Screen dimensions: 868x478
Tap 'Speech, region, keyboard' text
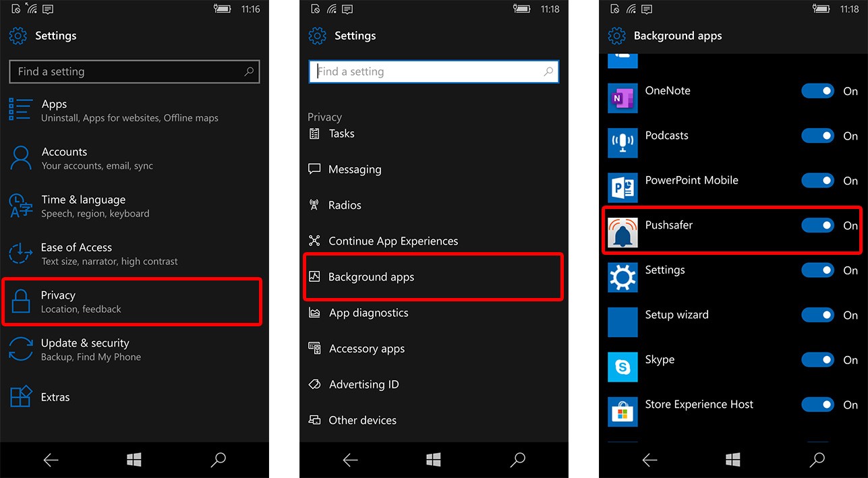[95, 214]
